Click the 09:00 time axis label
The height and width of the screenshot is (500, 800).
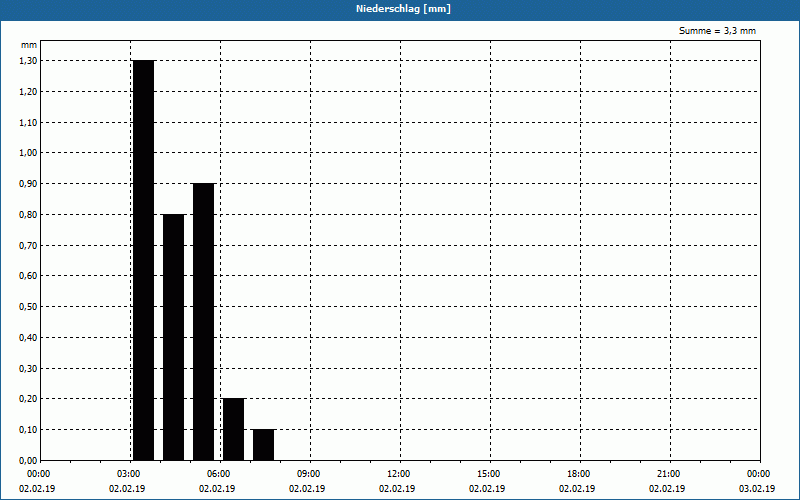(310, 474)
